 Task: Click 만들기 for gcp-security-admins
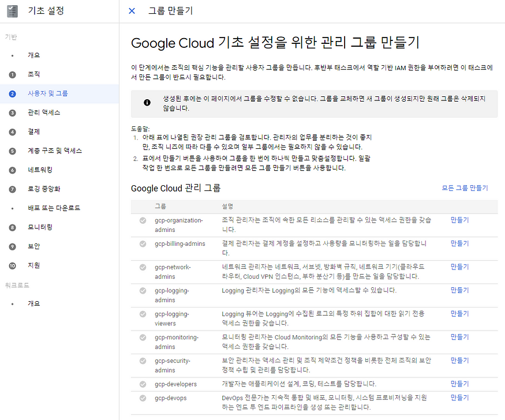click(x=459, y=361)
